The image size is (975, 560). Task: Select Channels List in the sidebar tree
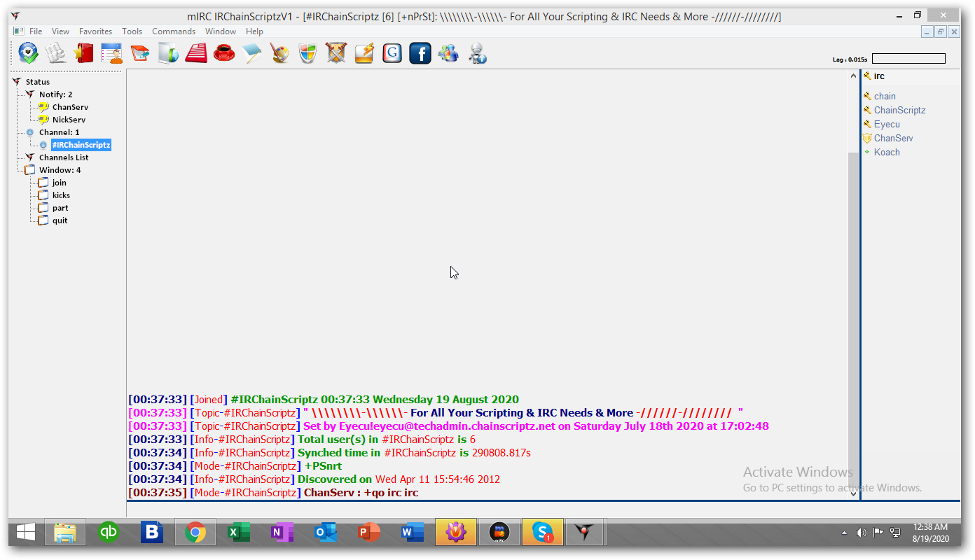[x=64, y=157]
